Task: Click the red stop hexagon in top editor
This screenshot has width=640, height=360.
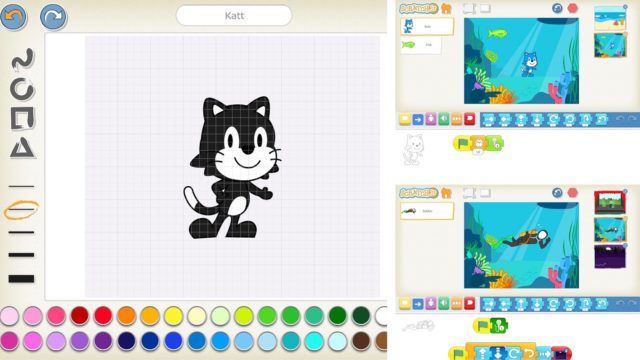Action: pos(573,8)
